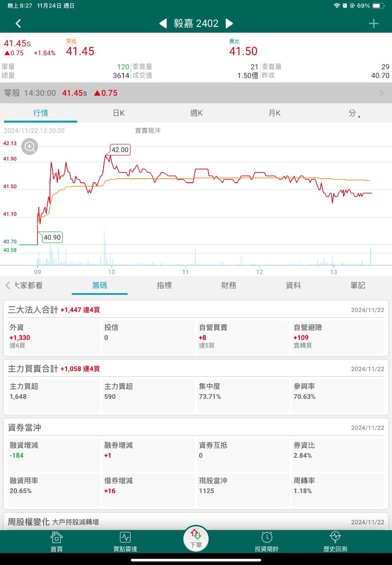Select the 財務 financial tab
Image resolution: width=392 pixels, height=565 pixels.
pyautogui.click(x=229, y=285)
